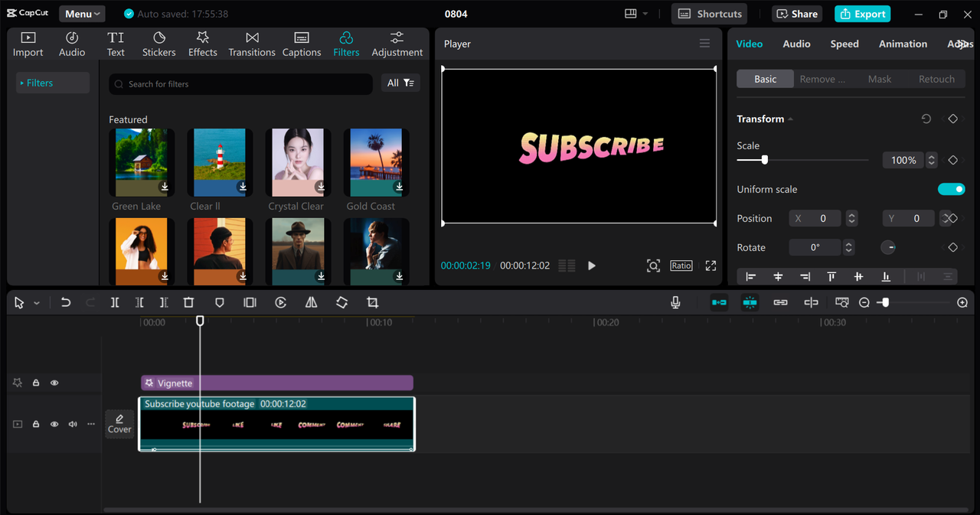Open the Ratio selector
Screen dimensions: 980x515
(681, 266)
